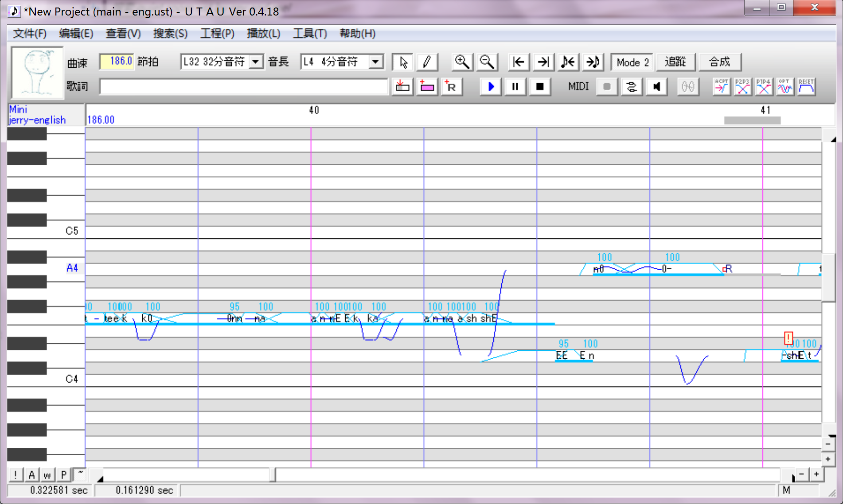Open the L4 note length dropdown

376,62
